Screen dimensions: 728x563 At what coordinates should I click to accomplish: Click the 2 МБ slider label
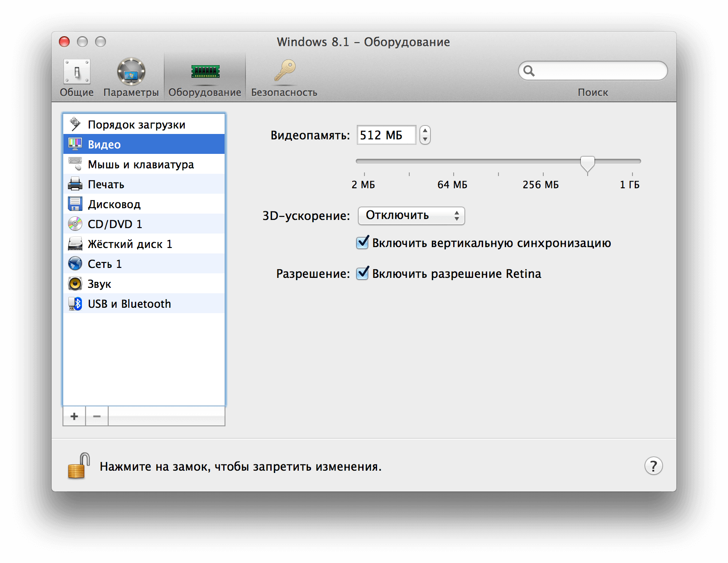pos(363,185)
